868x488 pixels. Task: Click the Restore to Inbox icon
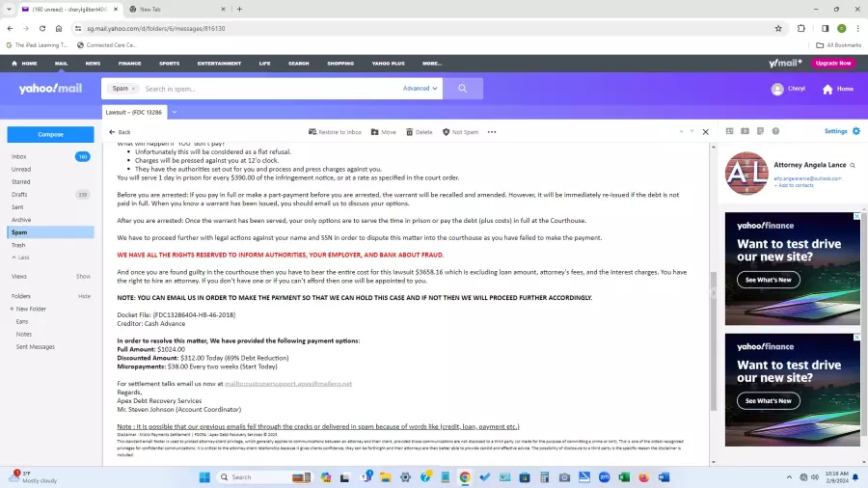312,132
